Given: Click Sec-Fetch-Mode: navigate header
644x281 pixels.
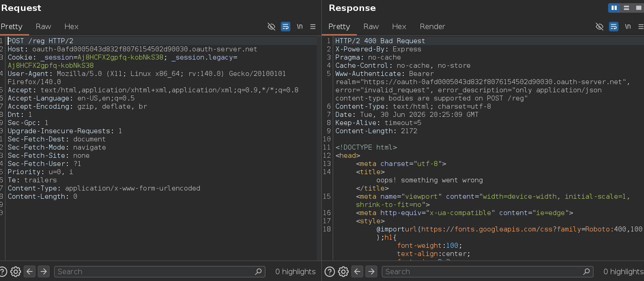Looking at the screenshot, I should 56,147.
